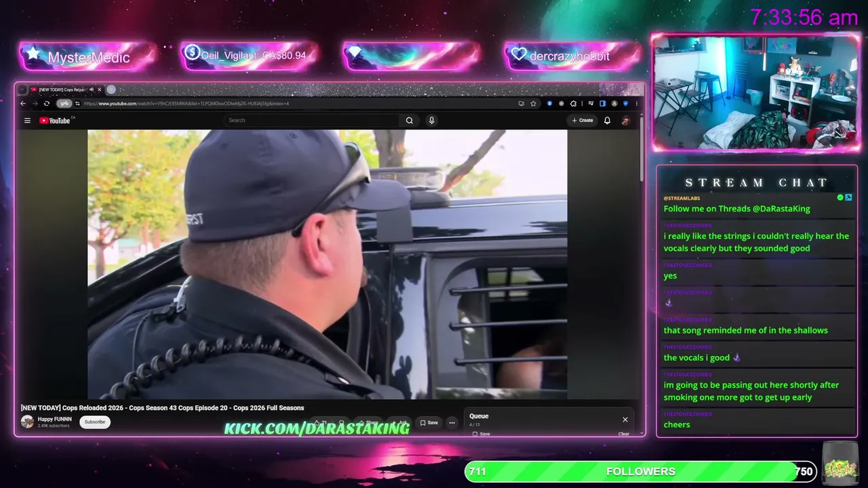This screenshot has width=868, height=488.
Task: Start voice search with the microphone icon
Action: [x=431, y=121]
